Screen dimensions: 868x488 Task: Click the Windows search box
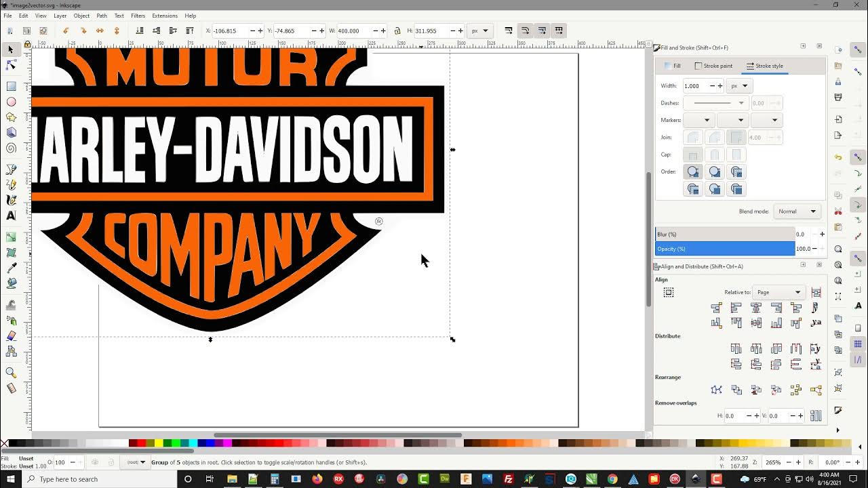[100, 479]
